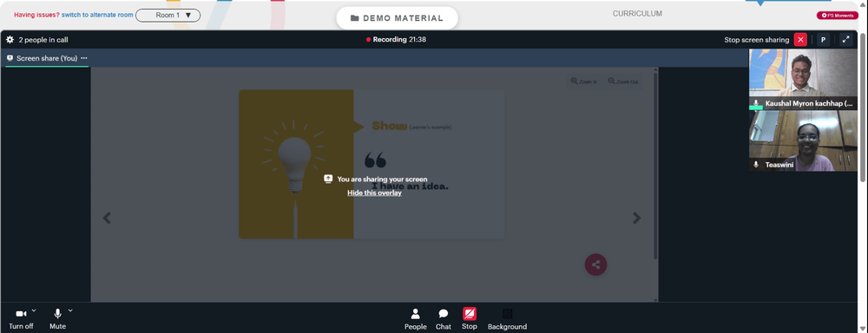Click the P participant avatar button

823,40
